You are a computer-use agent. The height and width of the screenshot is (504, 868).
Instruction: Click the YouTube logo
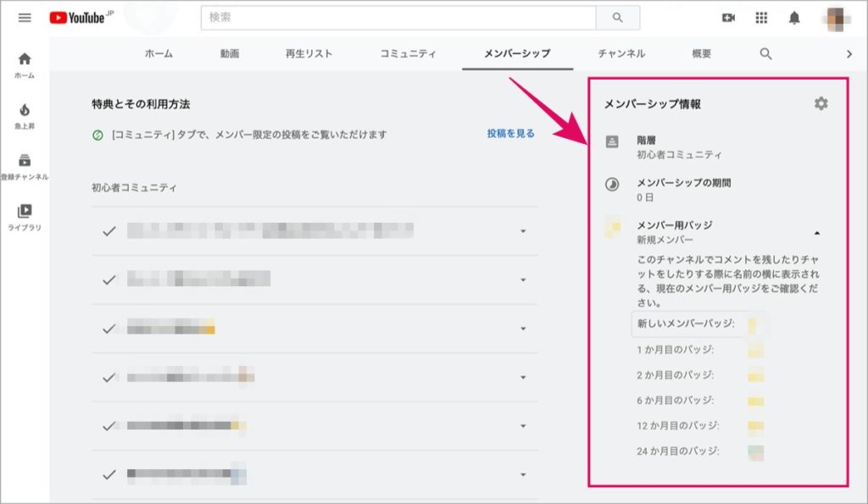click(x=81, y=18)
